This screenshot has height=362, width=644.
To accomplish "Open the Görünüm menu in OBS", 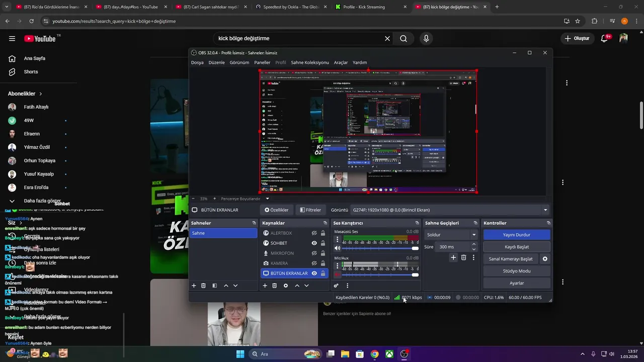I will click(x=239, y=62).
